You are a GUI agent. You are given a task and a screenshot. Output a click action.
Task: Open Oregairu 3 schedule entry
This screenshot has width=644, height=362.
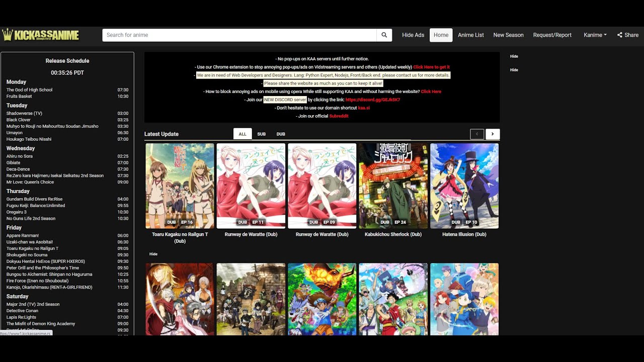(x=17, y=212)
